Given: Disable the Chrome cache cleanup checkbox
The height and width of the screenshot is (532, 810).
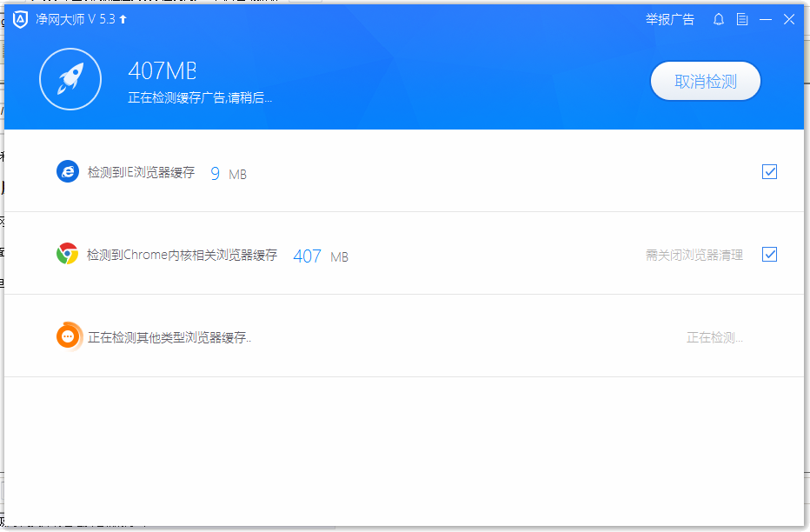Looking at the screenshot, I should pos(769,255).
